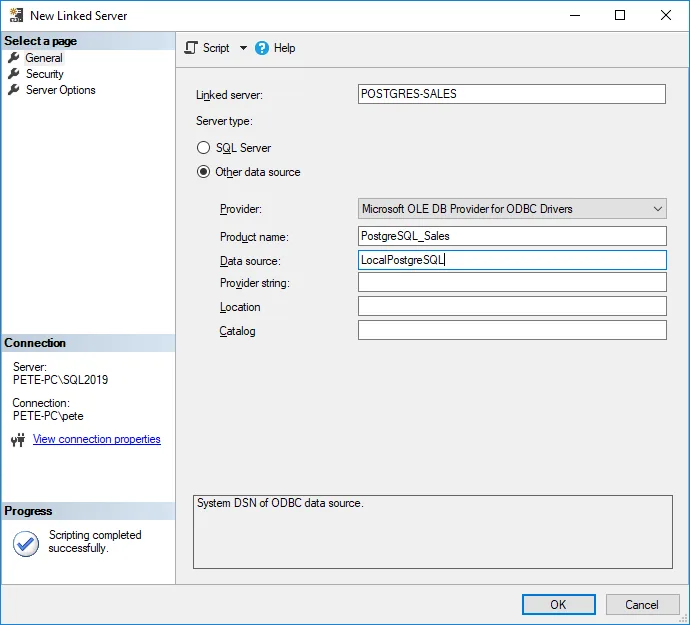
Task: Open View connection properties link
Action: (x=96, y=439)
